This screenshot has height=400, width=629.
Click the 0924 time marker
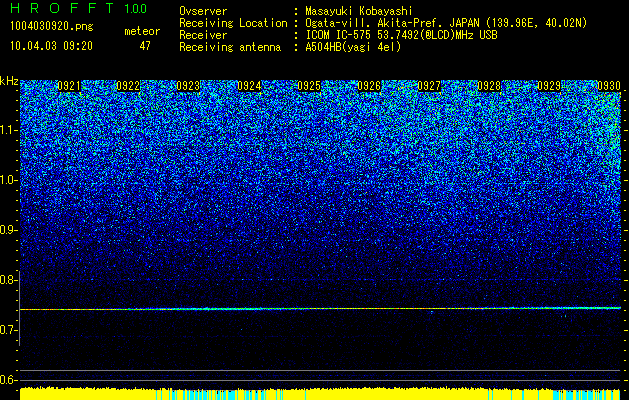point(249,86)
